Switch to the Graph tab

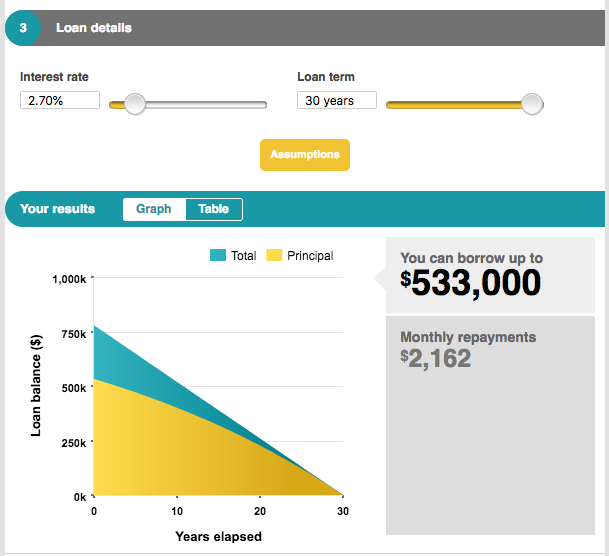(x=154, y=209)
